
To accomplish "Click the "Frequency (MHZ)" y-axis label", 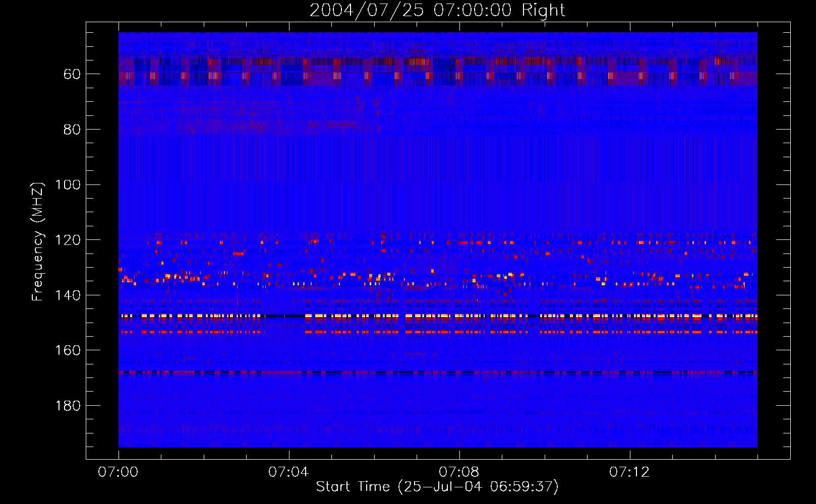I will [x=38, y=241].
